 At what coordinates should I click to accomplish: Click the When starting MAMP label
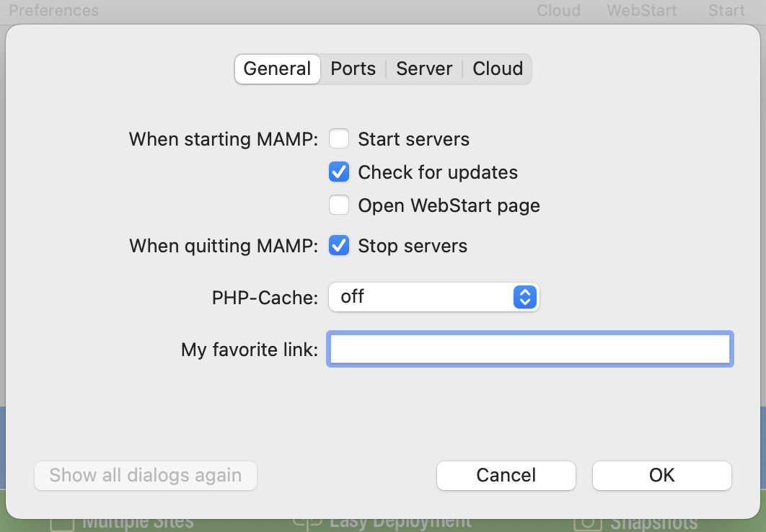(224, 139)
